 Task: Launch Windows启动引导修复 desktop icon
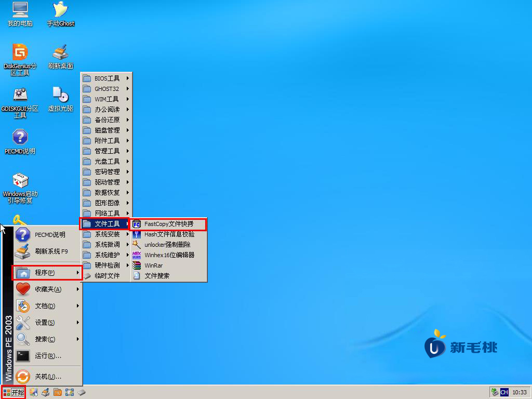coord(20,188)
